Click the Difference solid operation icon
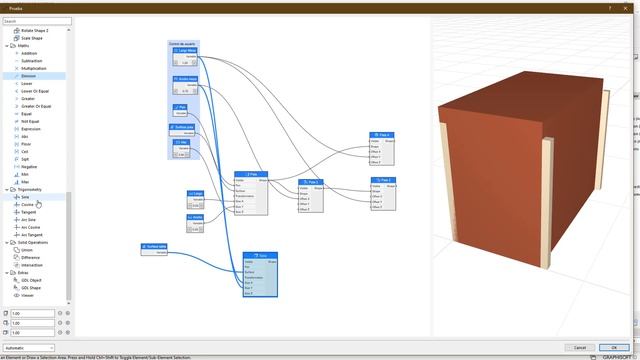The height and width of the screenshot is (360, 640). (17, 258)
